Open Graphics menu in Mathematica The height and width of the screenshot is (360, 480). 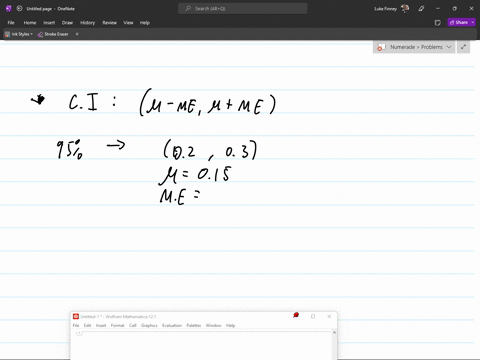pyautogui.click(x=149, y=325)
